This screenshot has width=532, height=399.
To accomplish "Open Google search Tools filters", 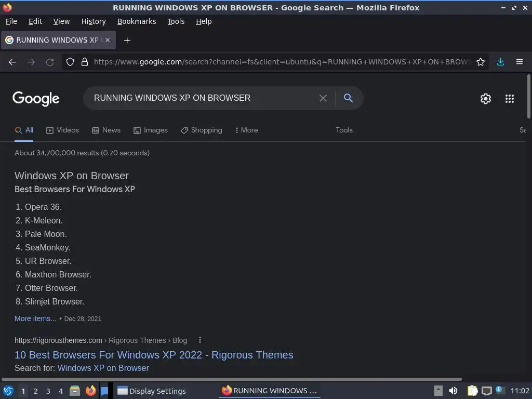I will coord(344,130).
